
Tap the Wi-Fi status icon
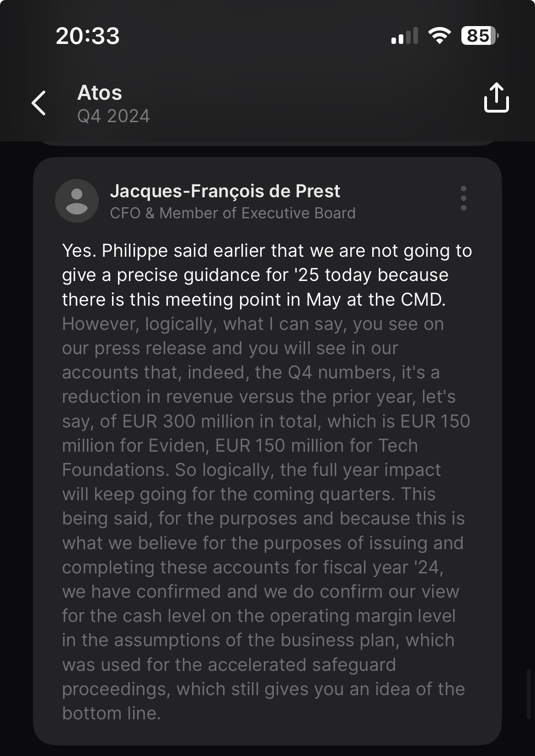[x=439, y=36]
